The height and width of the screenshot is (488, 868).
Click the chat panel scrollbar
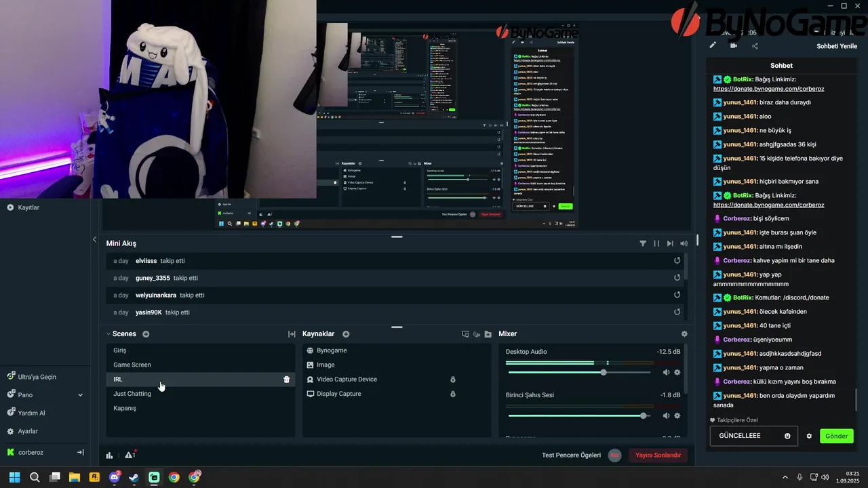coord(856,400)
